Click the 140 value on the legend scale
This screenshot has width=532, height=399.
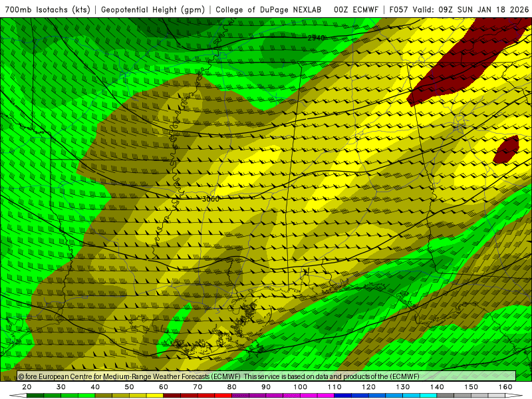pyautogui.click(x=437, y=387)
